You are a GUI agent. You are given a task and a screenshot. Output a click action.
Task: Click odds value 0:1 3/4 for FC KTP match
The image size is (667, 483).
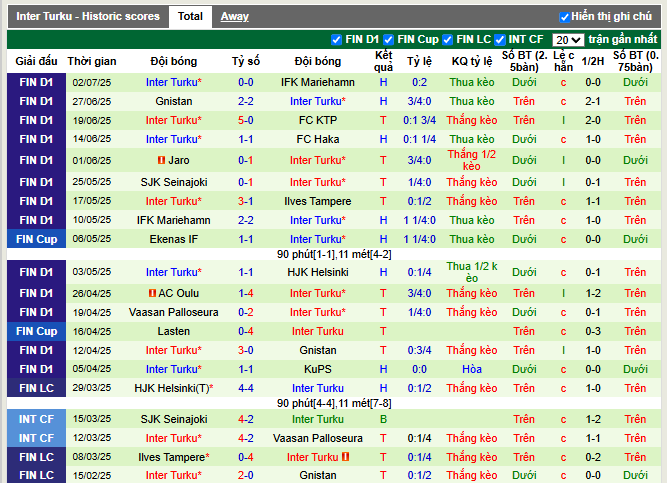(419, 120)
